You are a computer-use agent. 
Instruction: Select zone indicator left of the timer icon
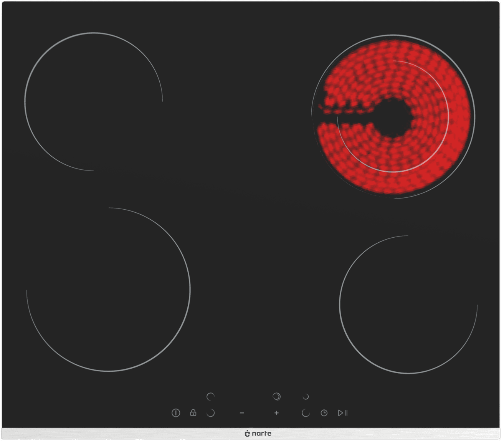pyautogui.click(x=306, y=413)
